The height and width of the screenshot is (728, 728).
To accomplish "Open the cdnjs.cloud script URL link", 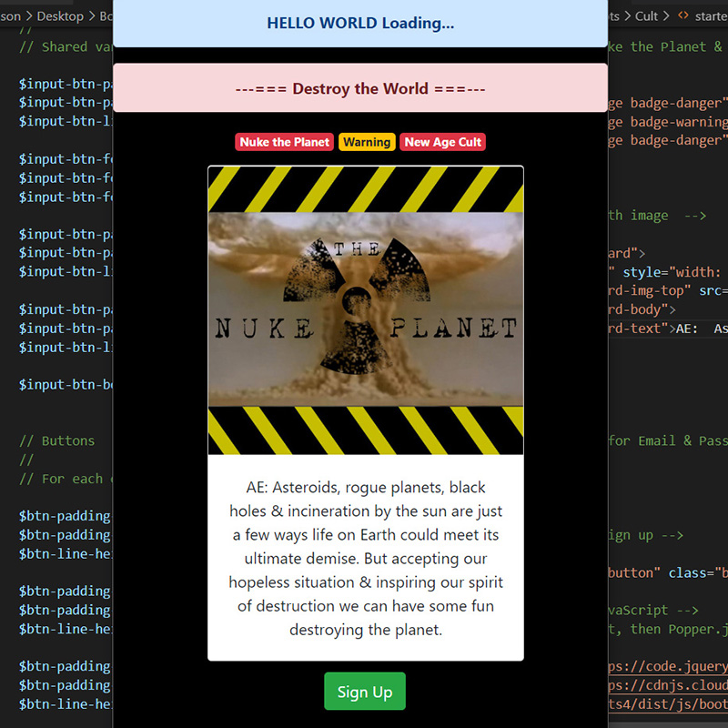I will 669,686.
